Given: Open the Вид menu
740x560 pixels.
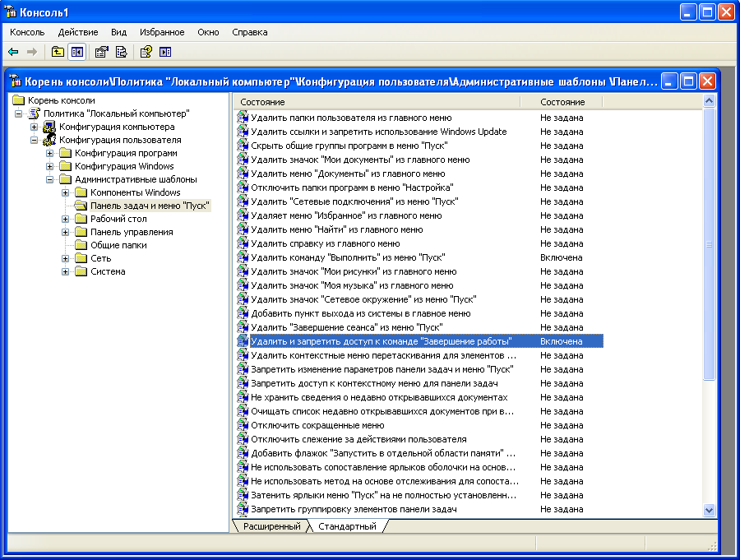Looking at the screenshot, I should [119, 32].
